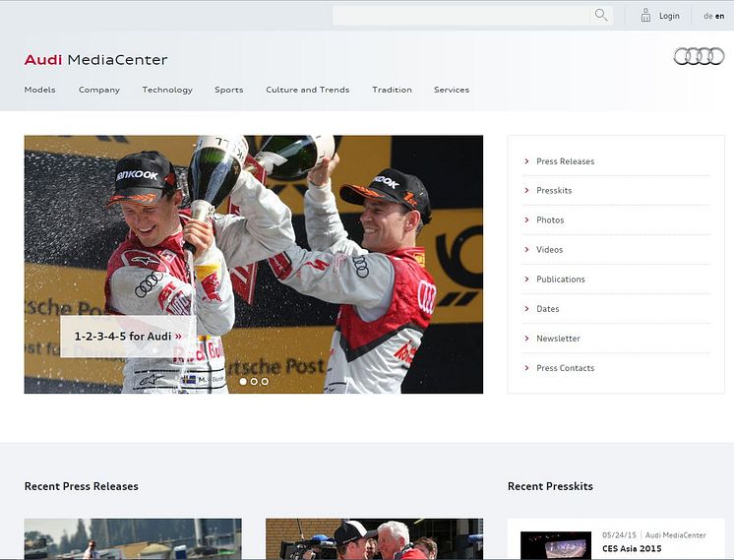Click the champagne drivers hero image
The image size is (734, 560).
(x=254, y=265)
